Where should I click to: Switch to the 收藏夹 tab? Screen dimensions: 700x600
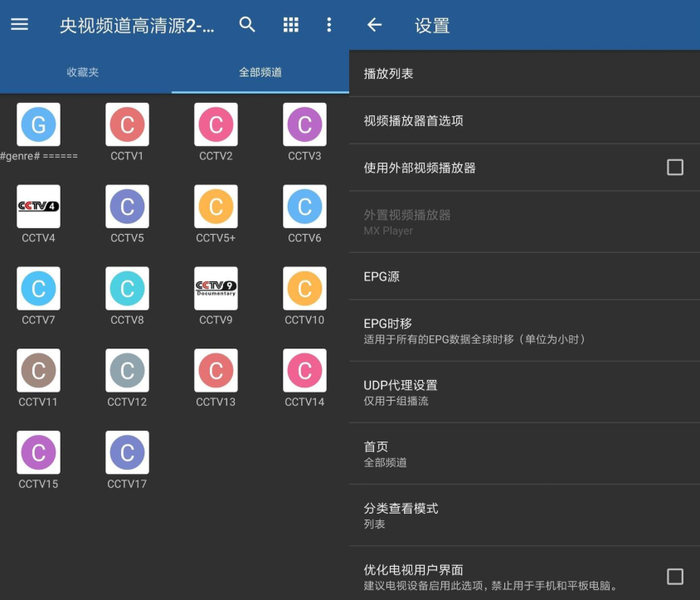83,72
